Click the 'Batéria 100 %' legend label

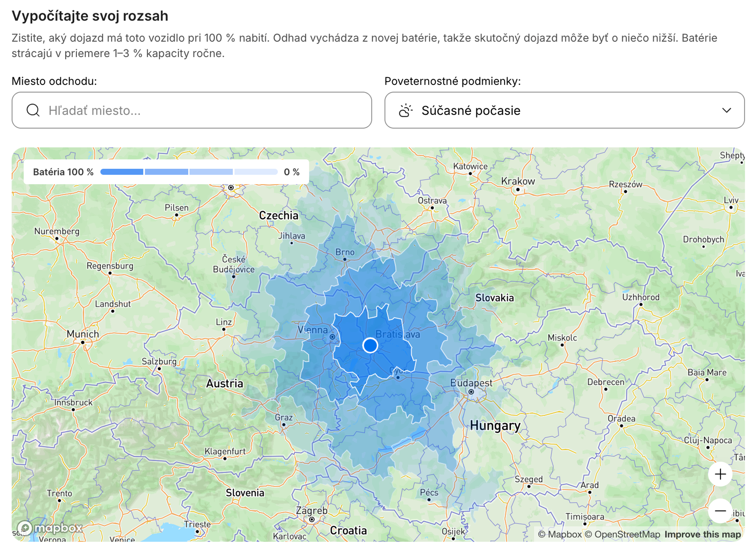[x=63, y=172]
